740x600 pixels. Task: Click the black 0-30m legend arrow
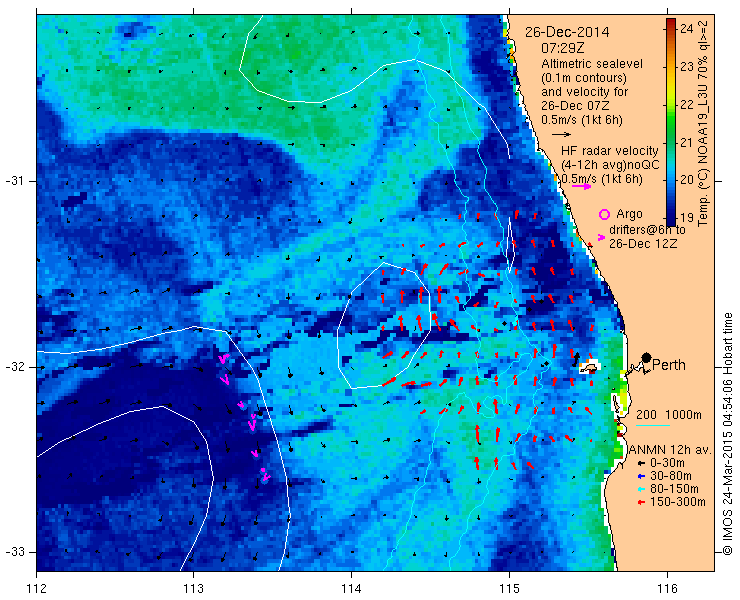(x=640, y=463)
